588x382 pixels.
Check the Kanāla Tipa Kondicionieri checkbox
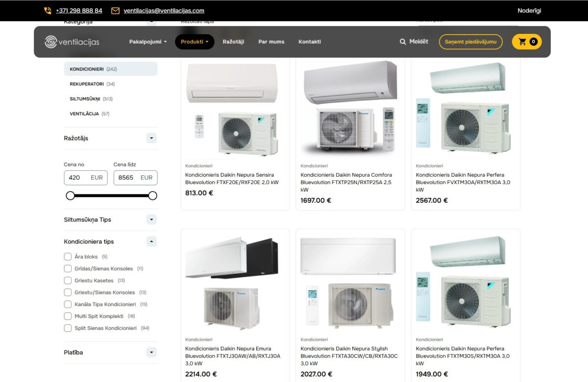(68, 304)
